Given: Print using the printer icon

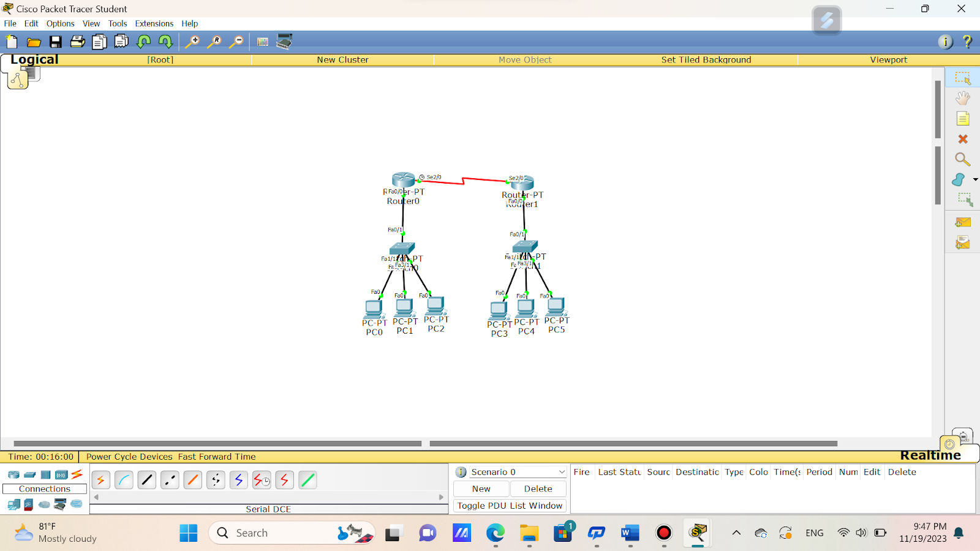Looking at the screenshot, I should (78, 42).
